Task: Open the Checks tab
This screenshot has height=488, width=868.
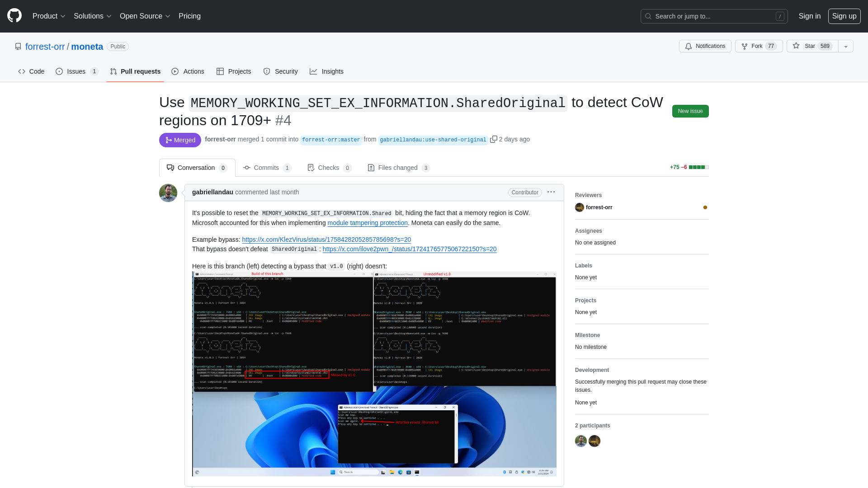Action: [x=329, y=168]
